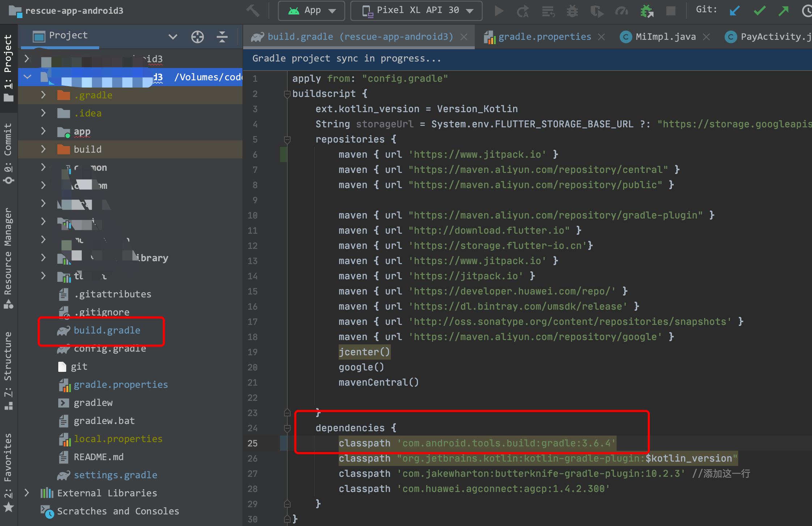Collapse the selected project root node

(x=27, y=77)
